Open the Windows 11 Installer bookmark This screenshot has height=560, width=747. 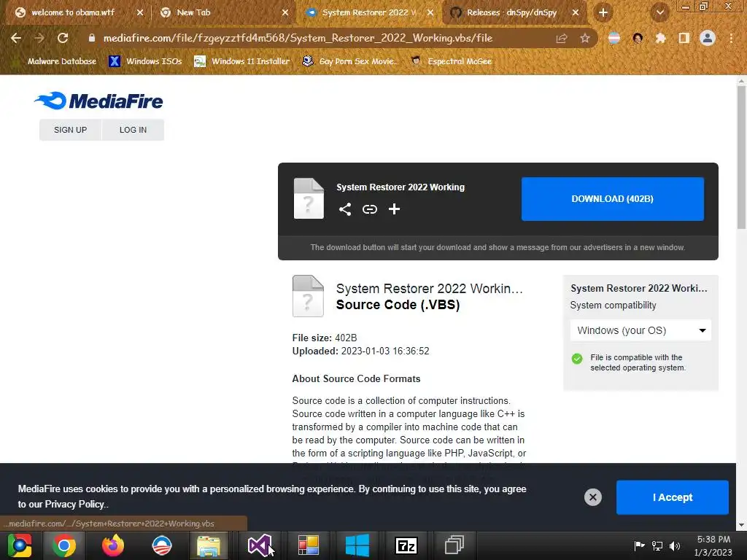(242, 61)
